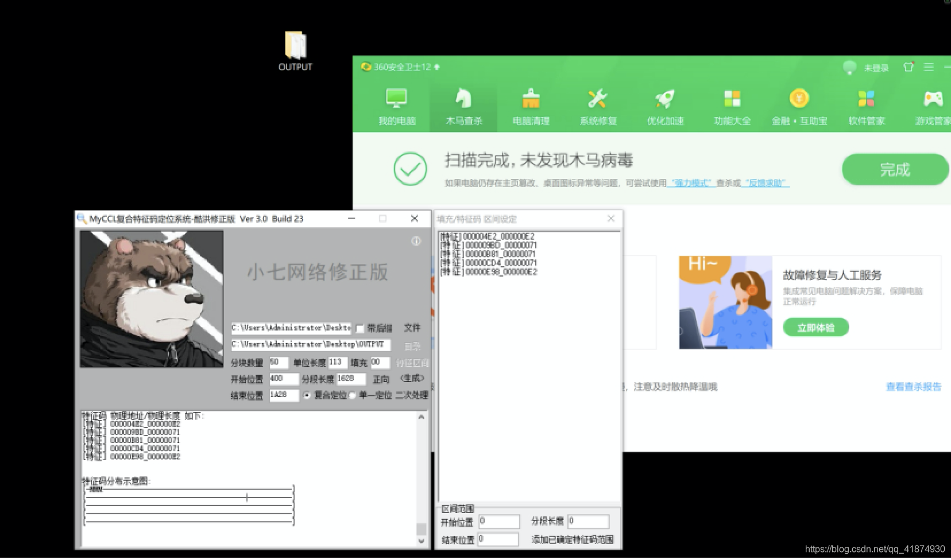Click 分段长度 field in 区间设定 dialog
Screen dimensions: 951x560
tap(588, 521)
